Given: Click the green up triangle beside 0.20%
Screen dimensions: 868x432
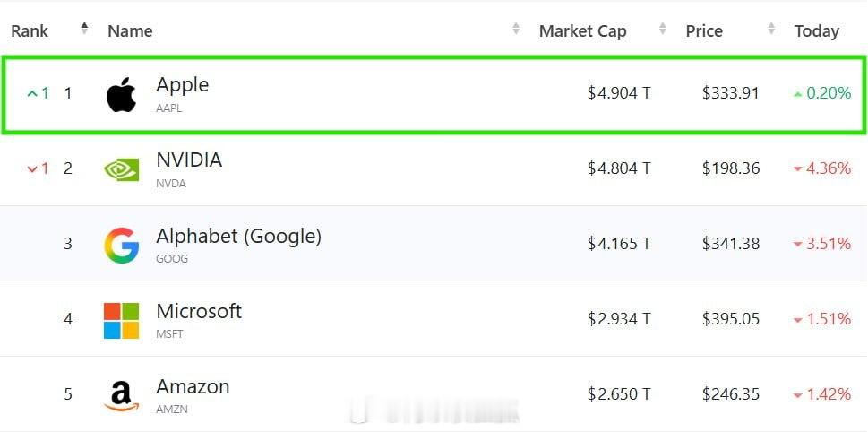Looking at the screenshot, I should [x=797, y=95].
